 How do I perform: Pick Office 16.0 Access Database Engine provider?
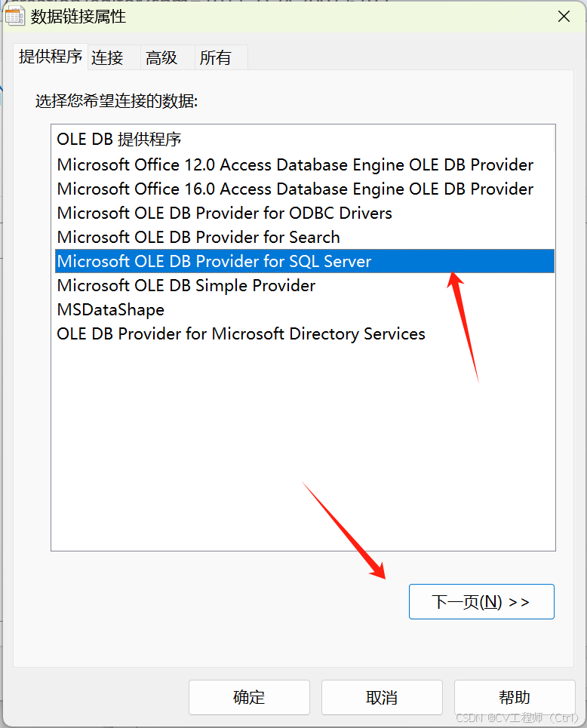(295, 189)
